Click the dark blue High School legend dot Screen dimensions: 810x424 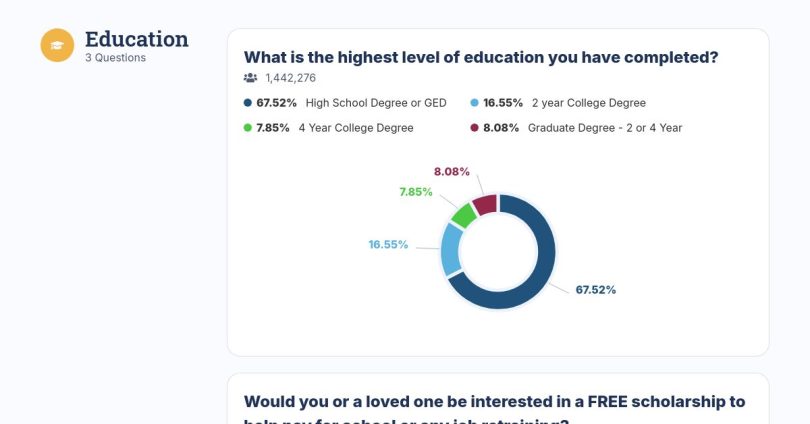pos(247,103)
